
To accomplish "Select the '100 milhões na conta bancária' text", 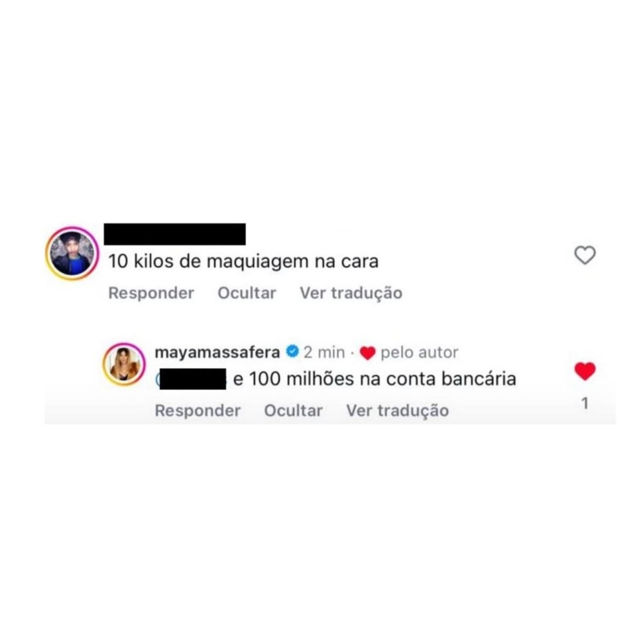I will tap(383, 379).
